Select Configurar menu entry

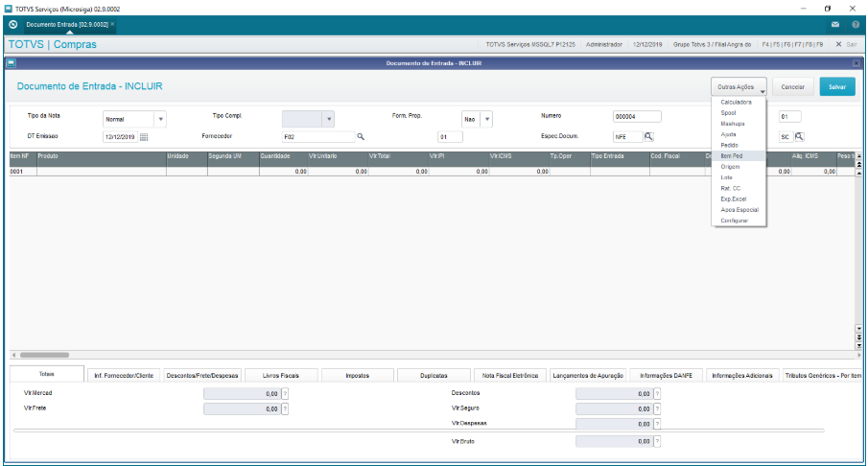pyautogui.click(x=739, y=221)
